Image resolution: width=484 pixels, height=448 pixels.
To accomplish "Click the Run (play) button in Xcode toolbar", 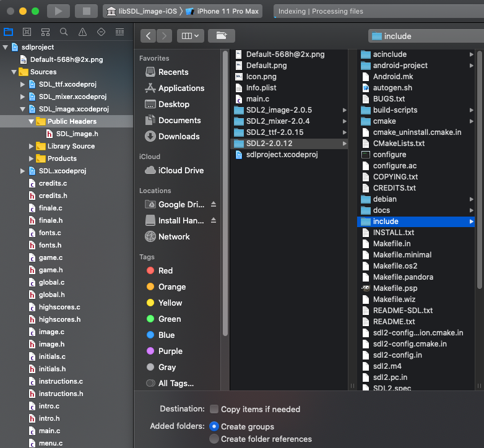I will coord(58,11).
